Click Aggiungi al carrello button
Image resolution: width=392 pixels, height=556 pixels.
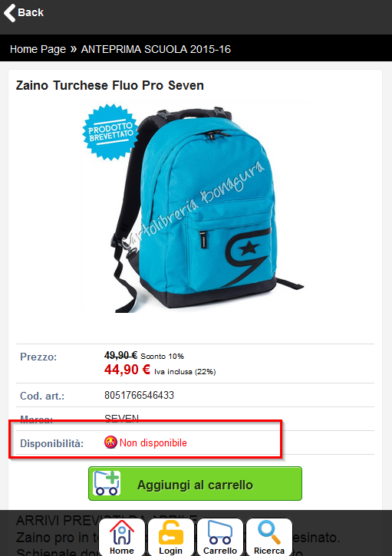[x=195, y=484]
